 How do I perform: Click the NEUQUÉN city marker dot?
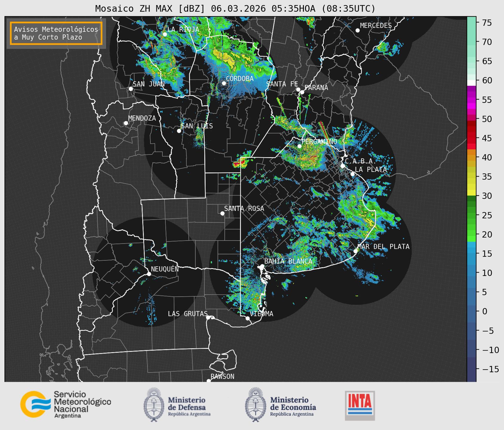tap(149, 274)
